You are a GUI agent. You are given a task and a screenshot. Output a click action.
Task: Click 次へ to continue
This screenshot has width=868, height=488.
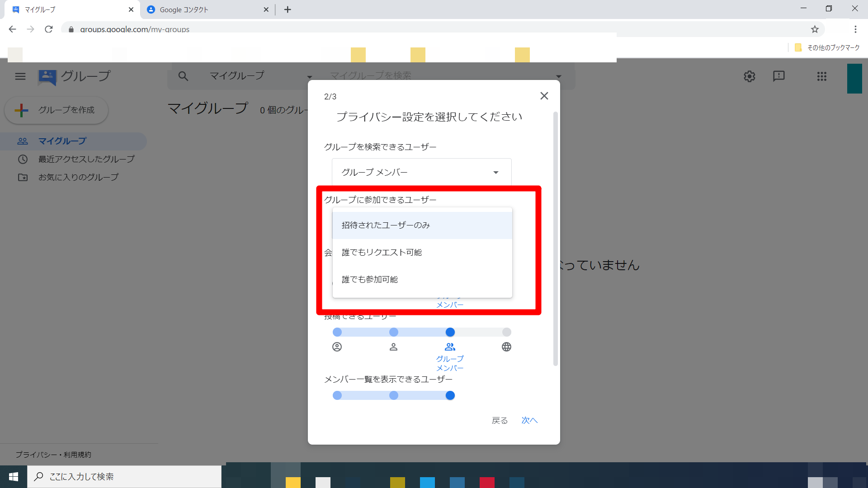[529, 420]
